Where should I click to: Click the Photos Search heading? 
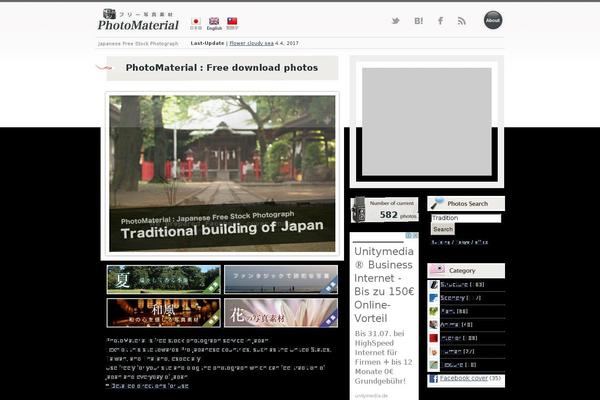[x=468, y=204]
